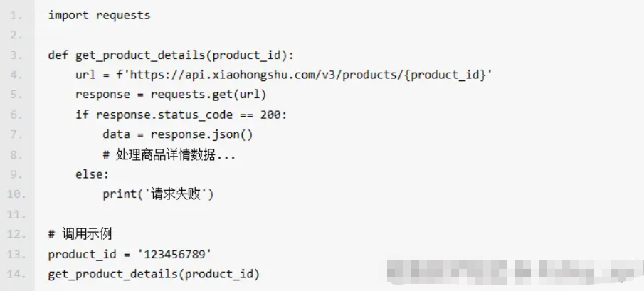Click line number 10 in the gutter

click(x=16, y=194)
